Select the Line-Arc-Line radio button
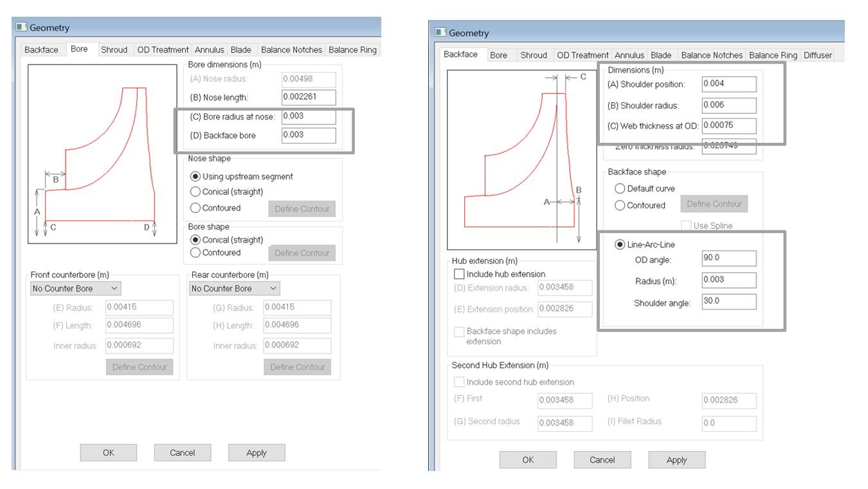868x489 pixels. (x=620, y=244)
